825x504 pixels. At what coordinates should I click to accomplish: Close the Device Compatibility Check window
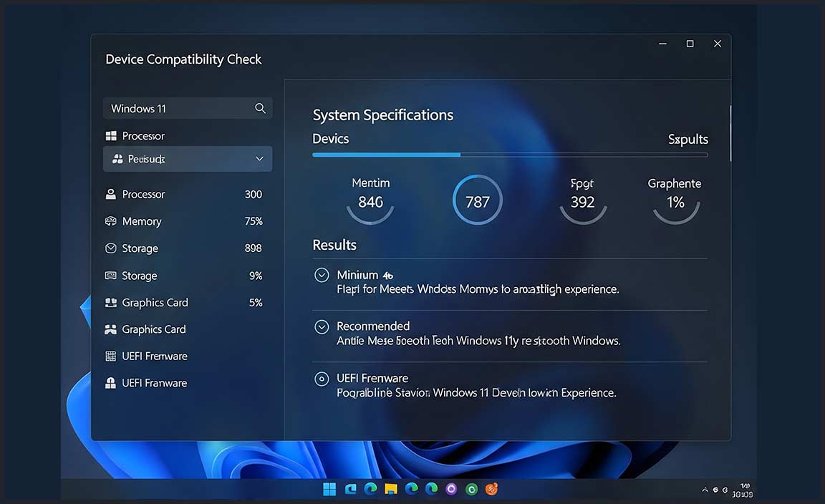click(x=717, y=44)
